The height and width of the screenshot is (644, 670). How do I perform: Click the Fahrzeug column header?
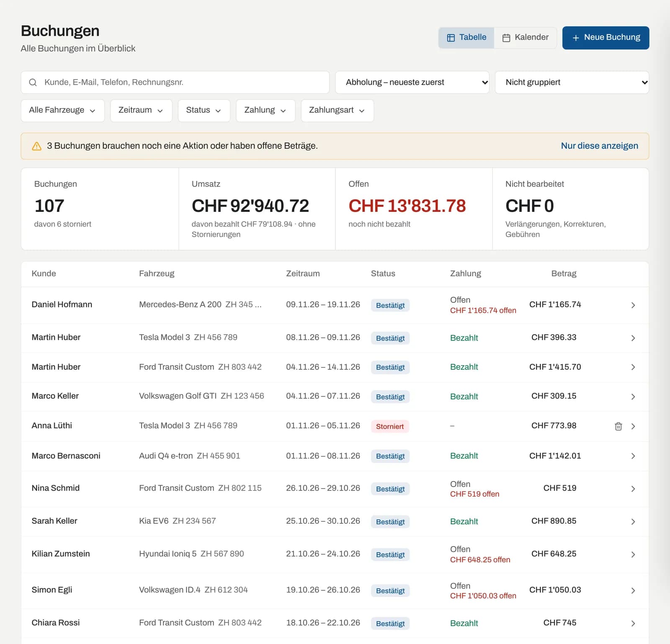(157, 273)
